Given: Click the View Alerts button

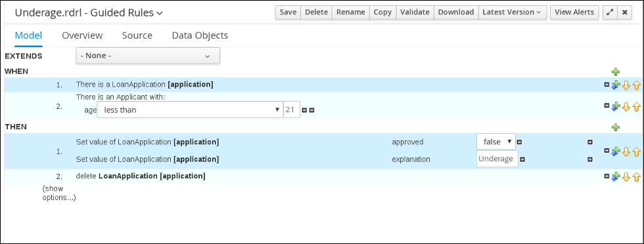Looking at the screenshot, I should (x=574, y=12).
